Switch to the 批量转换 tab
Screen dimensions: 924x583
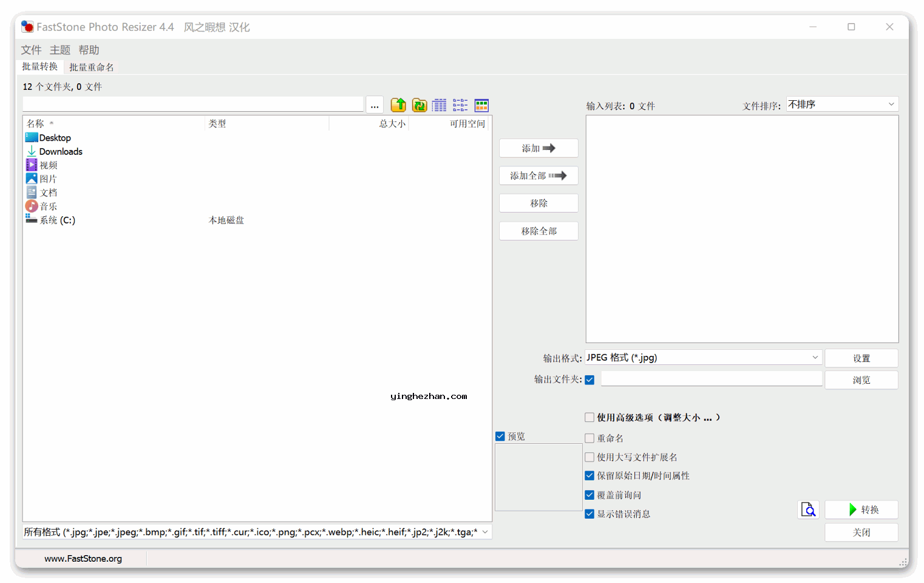point(40,67)
